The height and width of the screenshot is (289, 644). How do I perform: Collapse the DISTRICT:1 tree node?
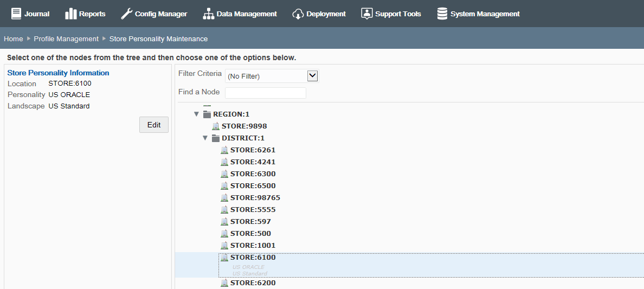205,138
